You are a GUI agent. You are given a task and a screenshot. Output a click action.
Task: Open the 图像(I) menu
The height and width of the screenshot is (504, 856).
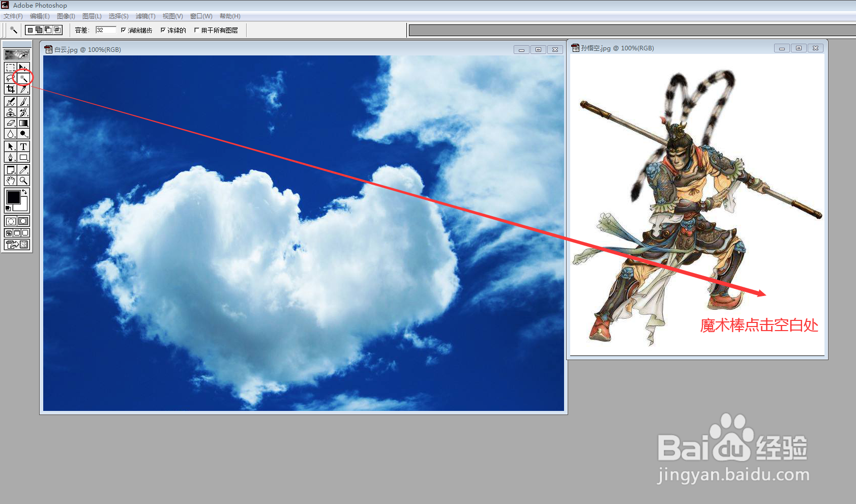pyautogui.click(x=66, y=16)
